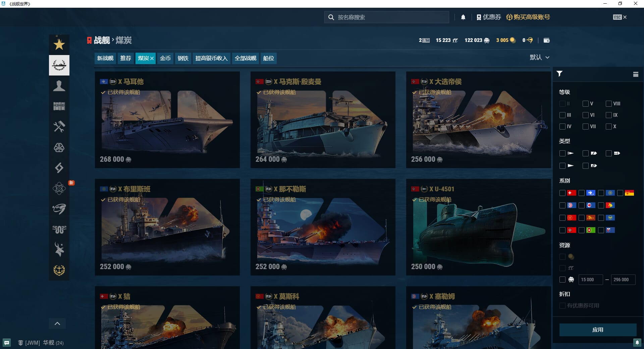Screen dimensions: 644x349
Task: Open the commander silhouette section in sidebar
Action: tap(59, 86)
